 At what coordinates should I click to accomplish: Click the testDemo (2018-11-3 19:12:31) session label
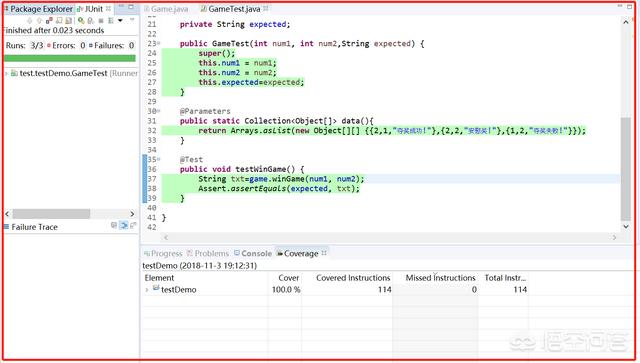(x=200, y=266)
